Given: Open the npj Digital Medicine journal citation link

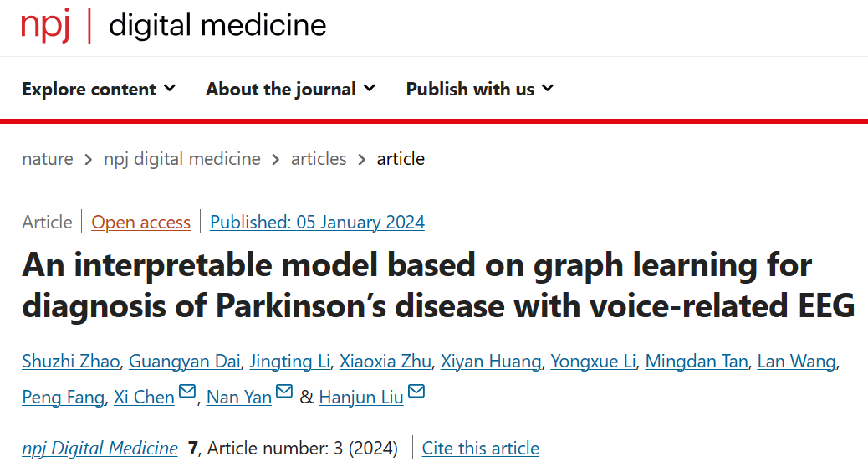Looking at the screenshot, I should click(100, 449).
